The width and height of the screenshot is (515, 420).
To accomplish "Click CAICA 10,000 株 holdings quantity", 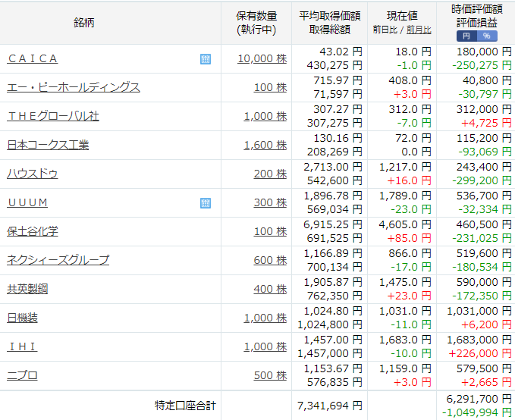I will tap(262, 59).
